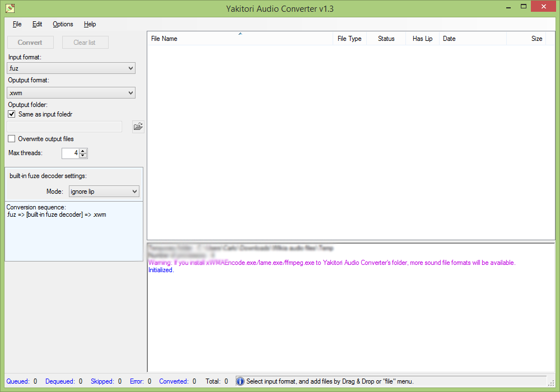Image resolution: width=560 pixels, height=392 pixels.
Task: Click the output folder path field
Action: tap(64, 127)
